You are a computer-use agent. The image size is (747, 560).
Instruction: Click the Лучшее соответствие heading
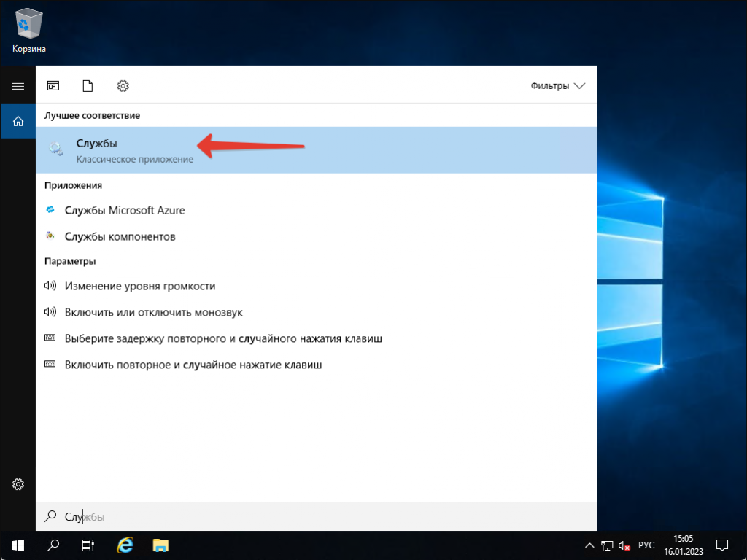coord(92,116)
